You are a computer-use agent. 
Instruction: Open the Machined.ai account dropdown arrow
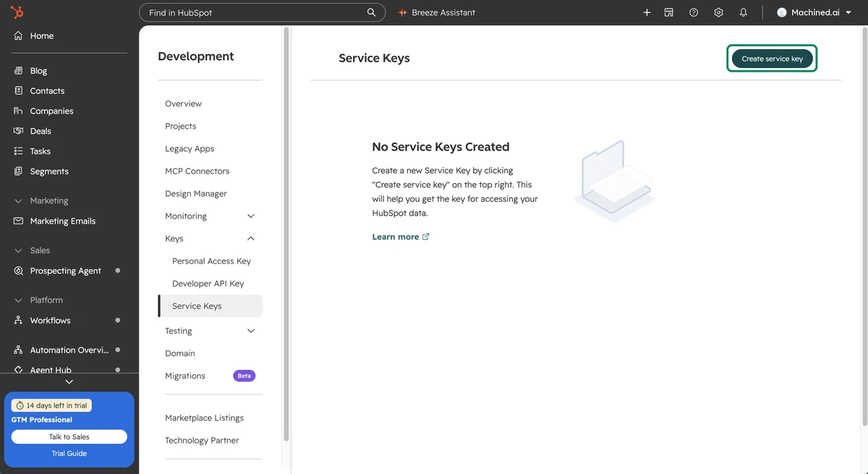(848, 12)
